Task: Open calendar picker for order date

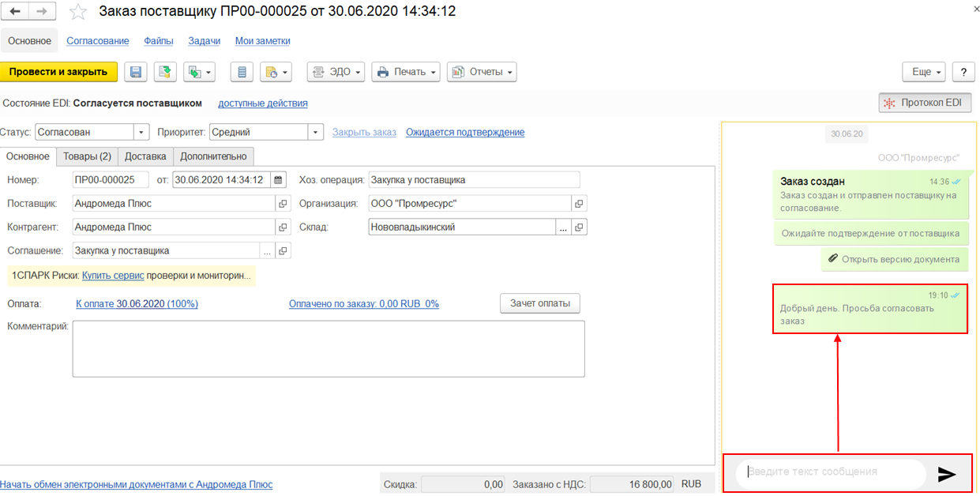Action: pos(278,180)
